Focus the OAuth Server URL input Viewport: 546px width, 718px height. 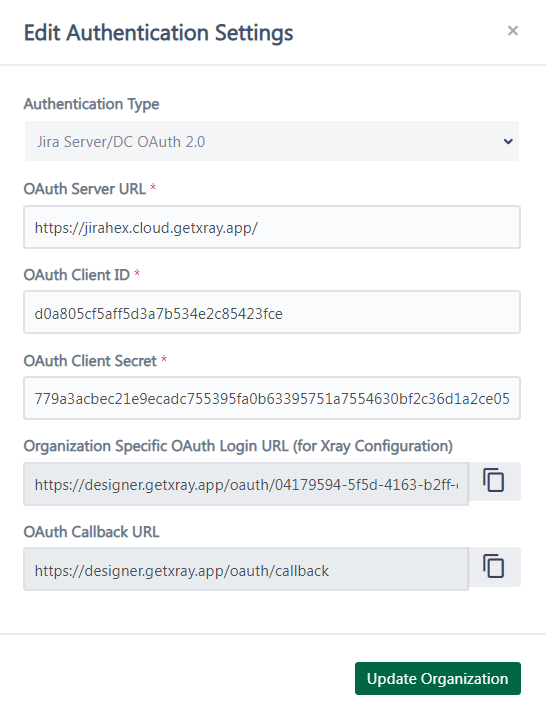[x=272, y=227]
